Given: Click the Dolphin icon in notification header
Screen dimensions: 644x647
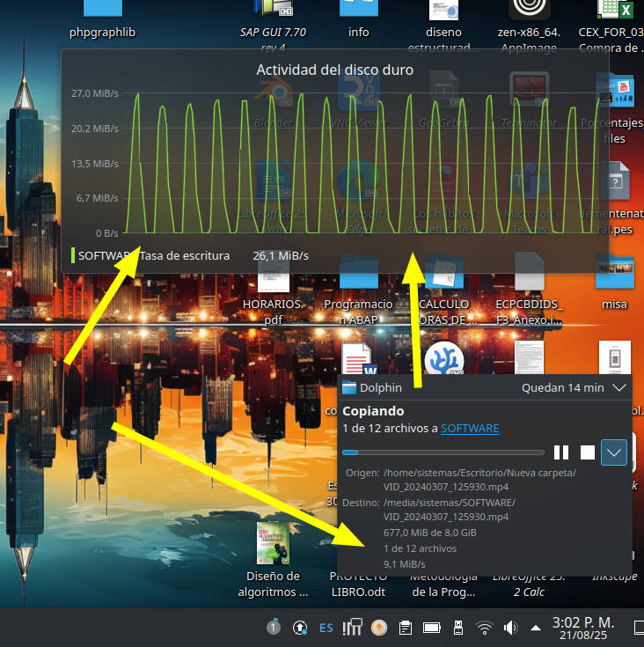Looking at the screenshot, I should (x=349, y=387).
